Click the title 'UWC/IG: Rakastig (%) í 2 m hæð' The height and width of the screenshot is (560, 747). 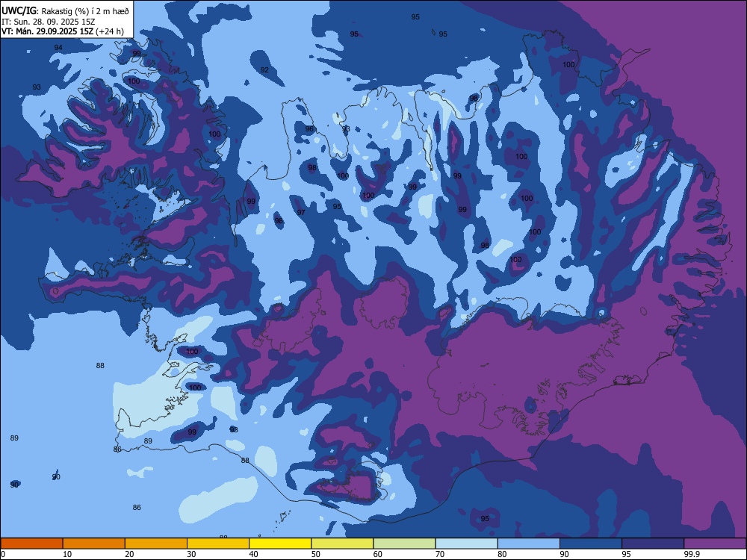(x=65, y=11)
